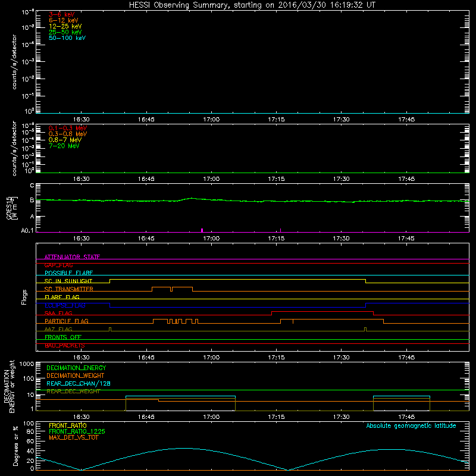The image size is (476, 476).
Task: Click the SC_TRANSMITTER flag label
Action: (x=68, y=289)
